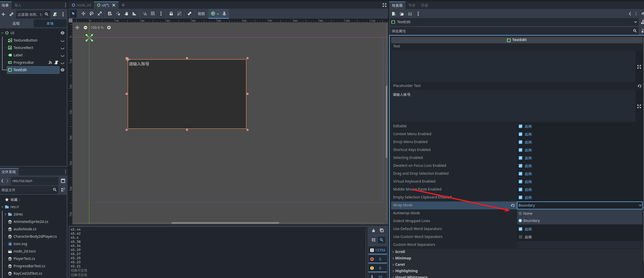Create a new resource in the inspector

(394, 14)
